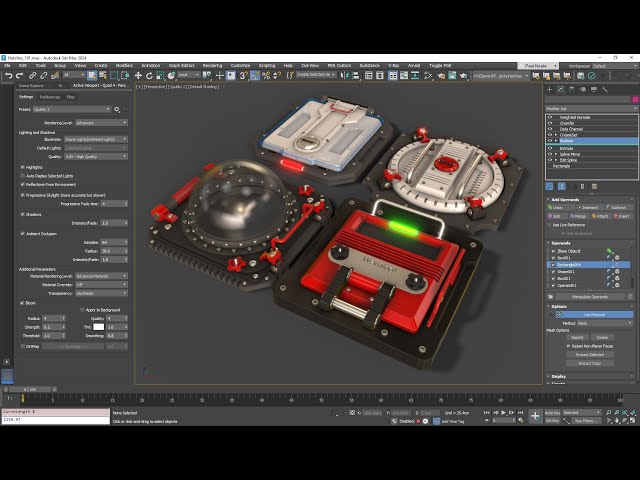Viewport: 640px width, 480px height.
Task: Open the Modifier List dropdown
Action: (x=591, y=109)
